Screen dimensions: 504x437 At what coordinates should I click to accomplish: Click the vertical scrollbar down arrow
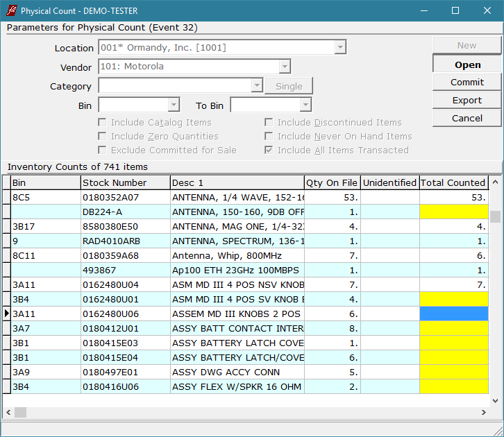pyautogui.click(x=495, y=400)
